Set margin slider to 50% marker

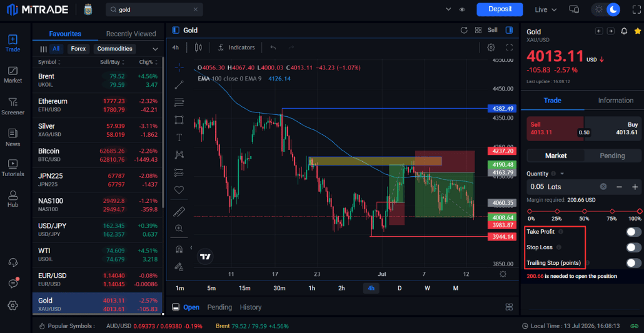tap(584, 211)
